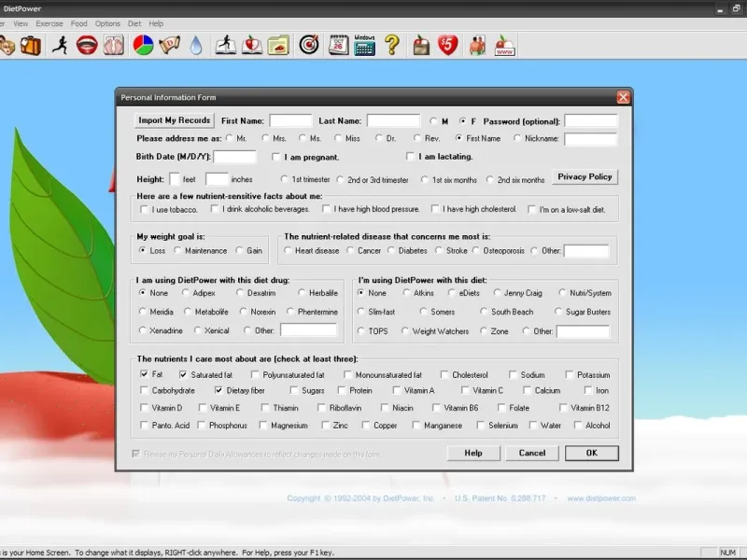Viewport: 747px width, 560px height.
Task: Check the Protein nutrient box
Action: (342, 390)
